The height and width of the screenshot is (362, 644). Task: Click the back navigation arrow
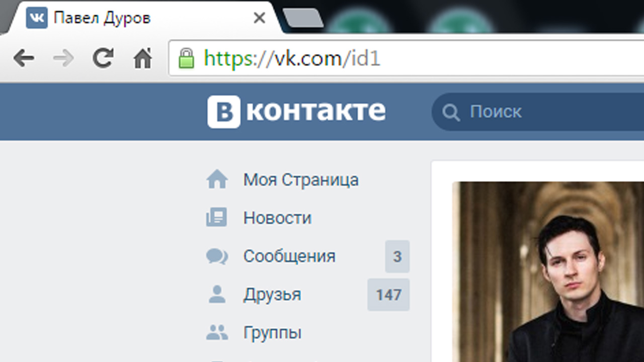pyautogui.click(x=24, y=58)
